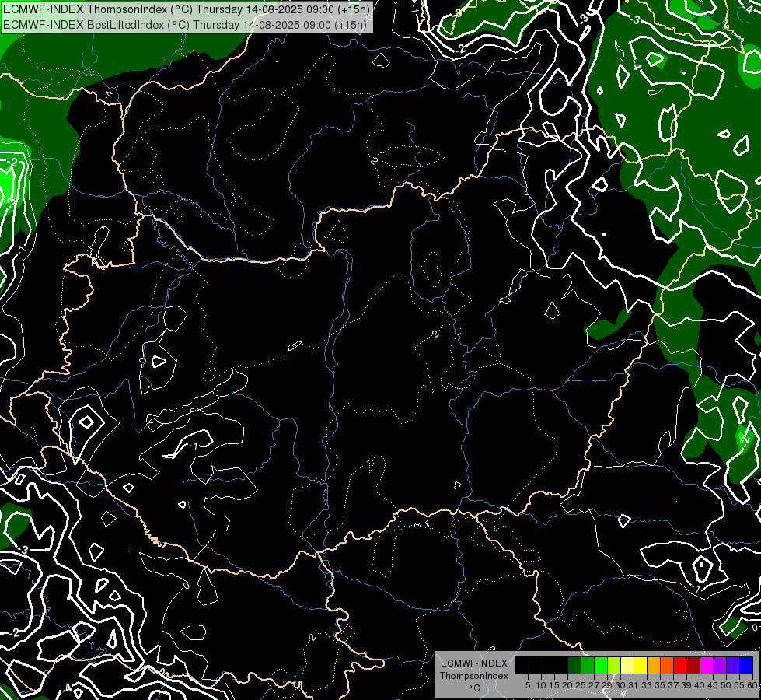Select the pale yellow 30–31 legend swatch

(627, 665)
